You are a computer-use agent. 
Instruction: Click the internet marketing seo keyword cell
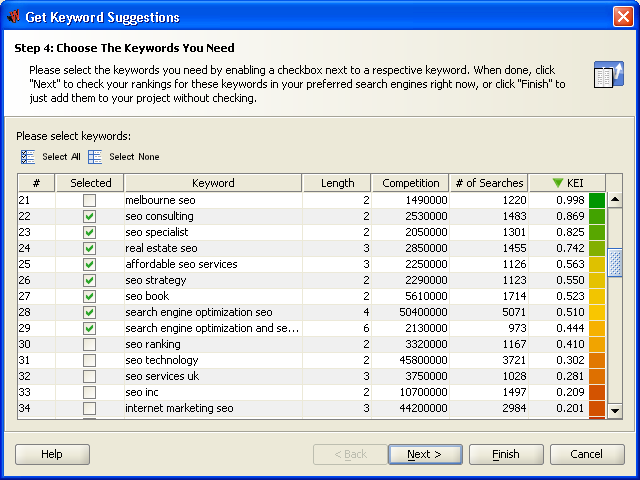[213, 408]
